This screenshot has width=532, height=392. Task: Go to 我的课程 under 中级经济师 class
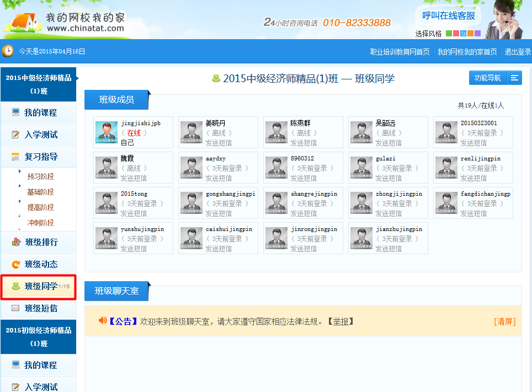[40, 112]
